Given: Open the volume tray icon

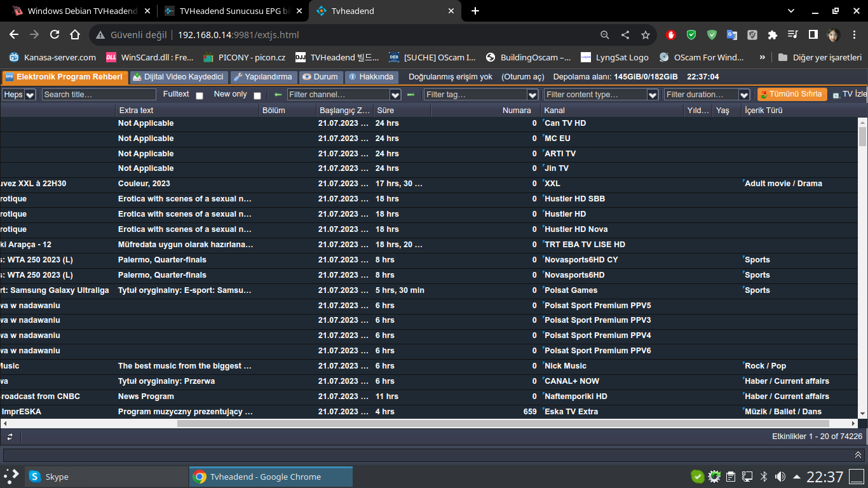Looking at the screenshot, I should 780,477.
